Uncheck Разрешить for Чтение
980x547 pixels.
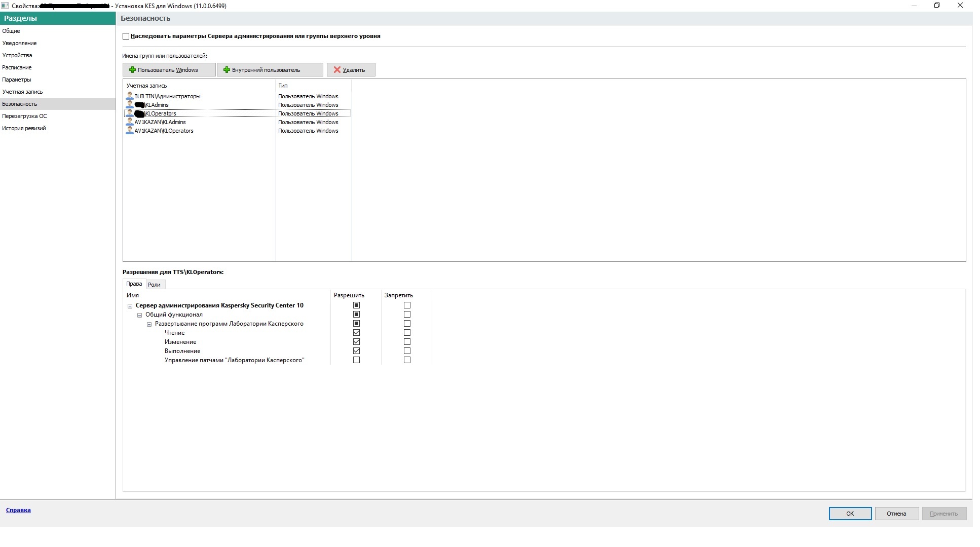coord(356,333)
